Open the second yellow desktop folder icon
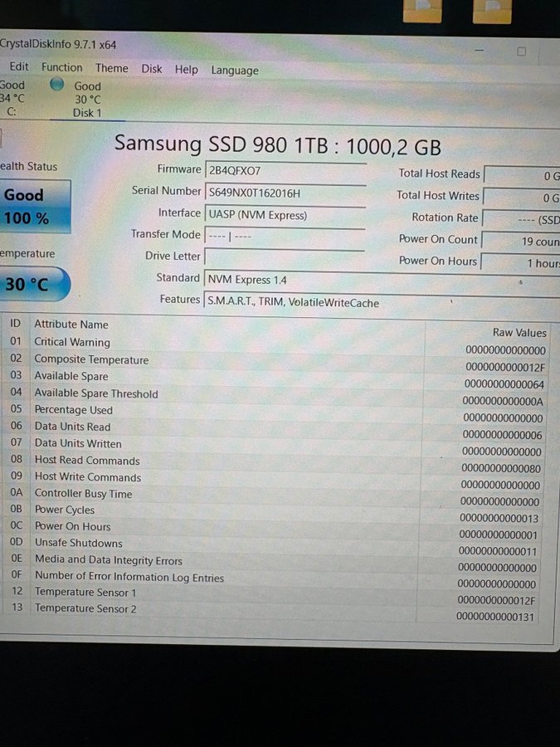560x747 pixels. (491, 11)
